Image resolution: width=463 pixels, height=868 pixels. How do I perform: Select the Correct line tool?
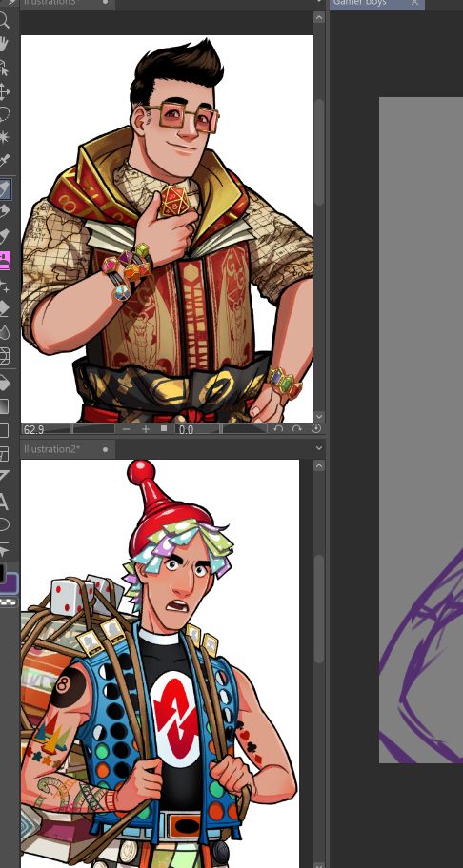(x=5, y=551)
